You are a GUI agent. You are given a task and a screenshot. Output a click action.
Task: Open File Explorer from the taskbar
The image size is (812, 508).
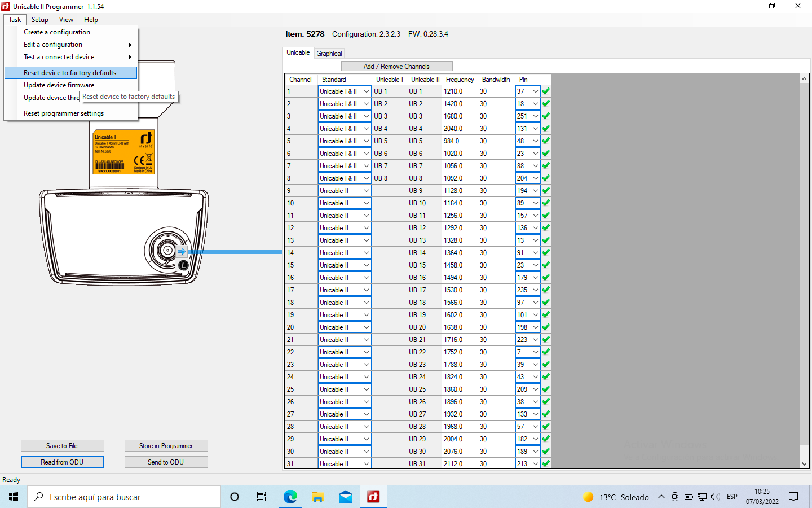pos(317,497)
